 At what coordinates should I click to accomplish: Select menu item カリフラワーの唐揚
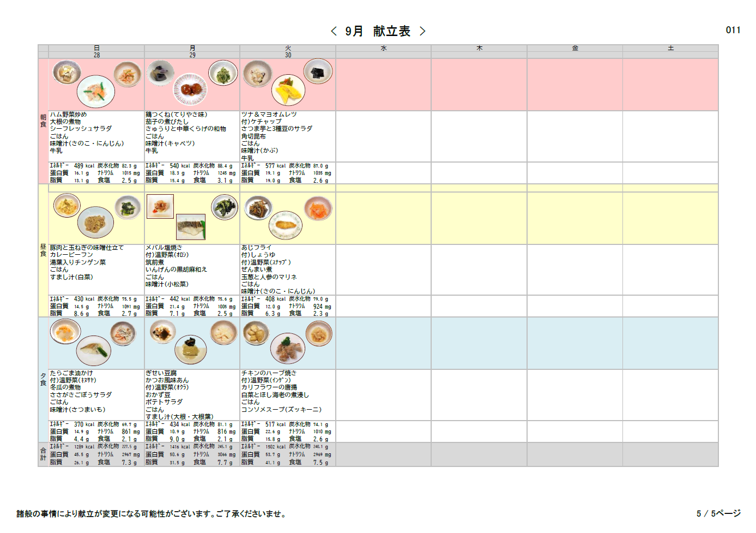[x=269, y=387]
